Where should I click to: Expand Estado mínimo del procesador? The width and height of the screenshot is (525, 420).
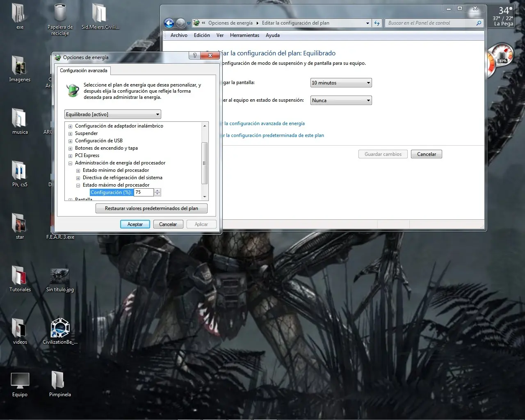(x=78, y=171)
